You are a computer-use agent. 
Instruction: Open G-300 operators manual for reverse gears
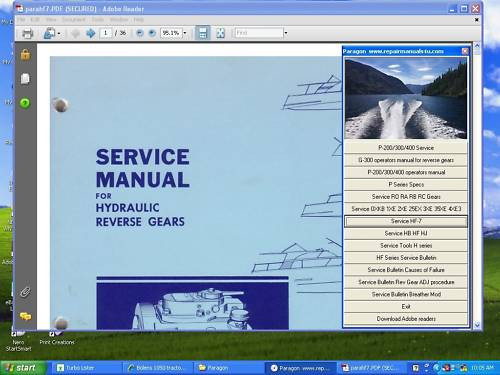click(x=406, y=160)
